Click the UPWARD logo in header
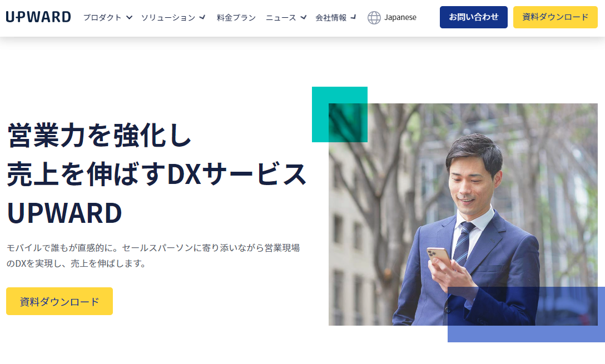605x364 pixels. (38, 17)
